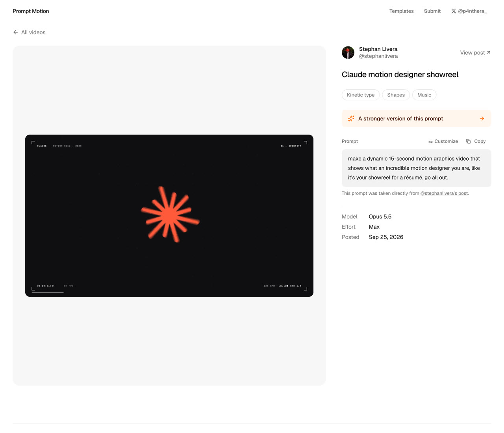Filter by the Kinetic type tag

click(x=361, y=95)
